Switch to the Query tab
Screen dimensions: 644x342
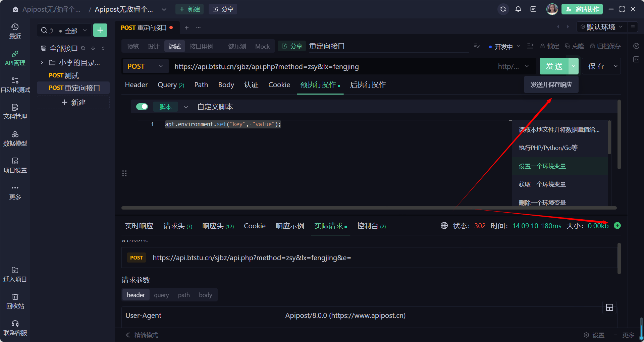(171, 85)
